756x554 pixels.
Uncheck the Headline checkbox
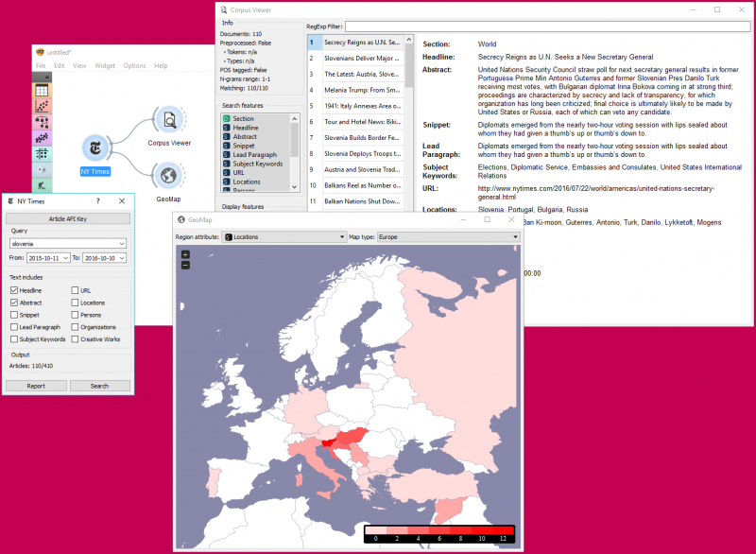coord(14,290)
